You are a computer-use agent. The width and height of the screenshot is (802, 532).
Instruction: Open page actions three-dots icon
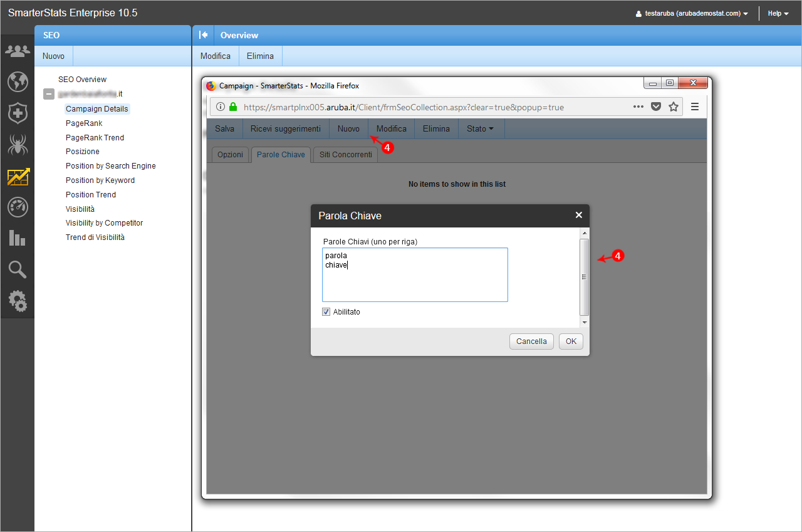tap(638, 107)
